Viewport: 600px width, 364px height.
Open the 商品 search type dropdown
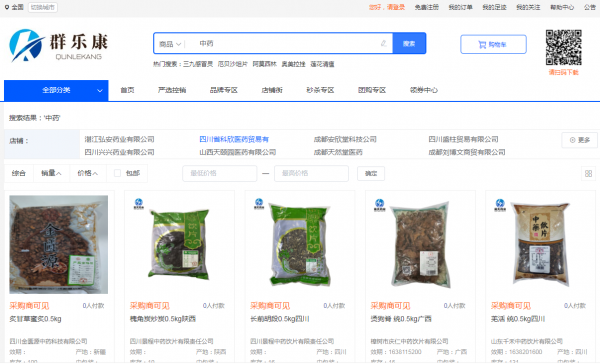(x=170, y=44)
